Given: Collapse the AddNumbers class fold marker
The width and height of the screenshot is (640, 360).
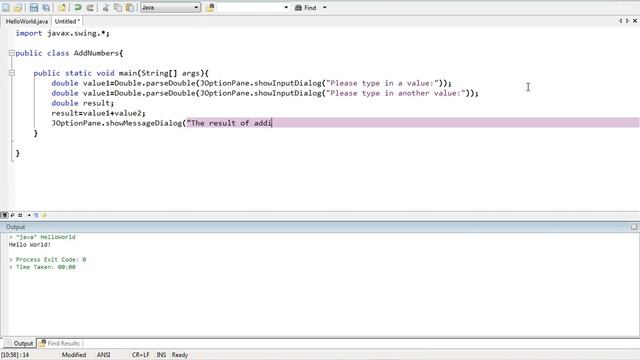Looking at the screenshot, I should (12, 53).
